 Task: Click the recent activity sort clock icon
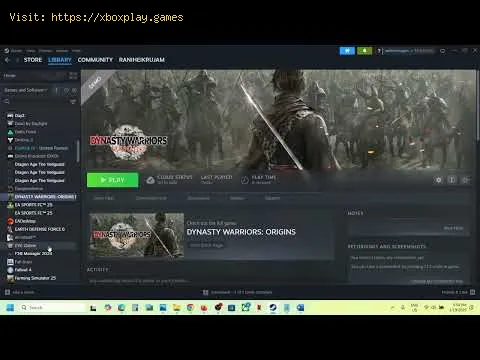pyautogui.click(x=66, y=90)
